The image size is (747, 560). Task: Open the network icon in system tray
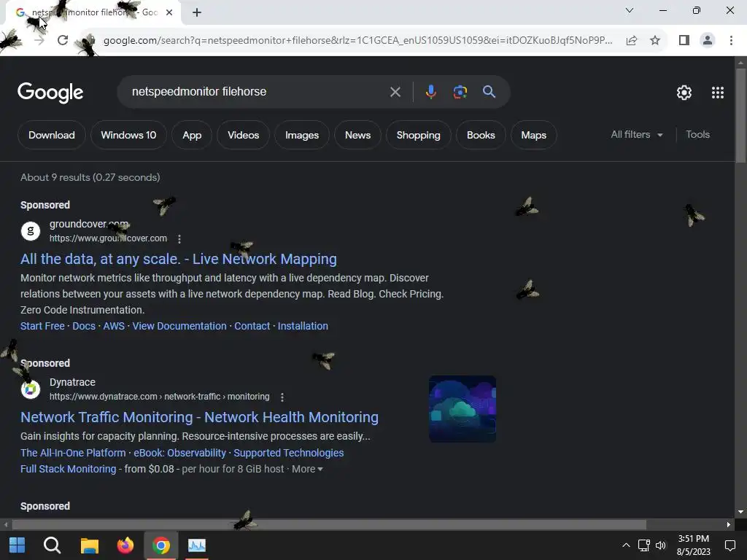click(644, 545)
